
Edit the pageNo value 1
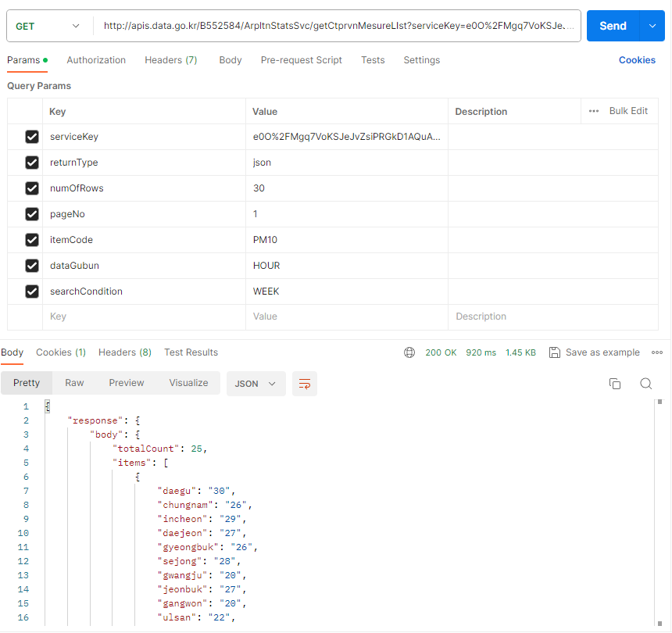tap(347, 214)
